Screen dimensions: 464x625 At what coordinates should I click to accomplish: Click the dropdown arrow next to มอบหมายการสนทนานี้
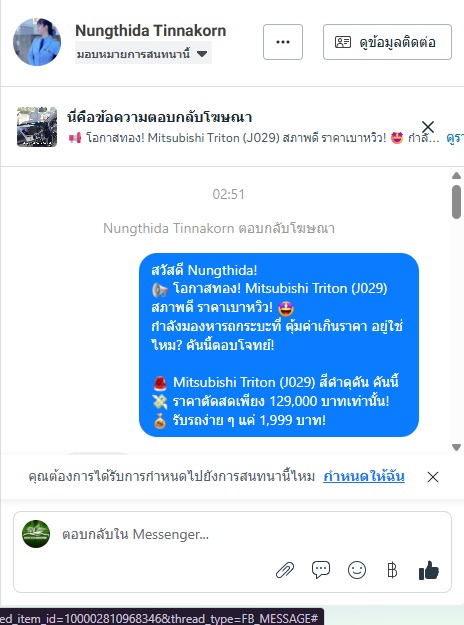click(x=202, y=53)
